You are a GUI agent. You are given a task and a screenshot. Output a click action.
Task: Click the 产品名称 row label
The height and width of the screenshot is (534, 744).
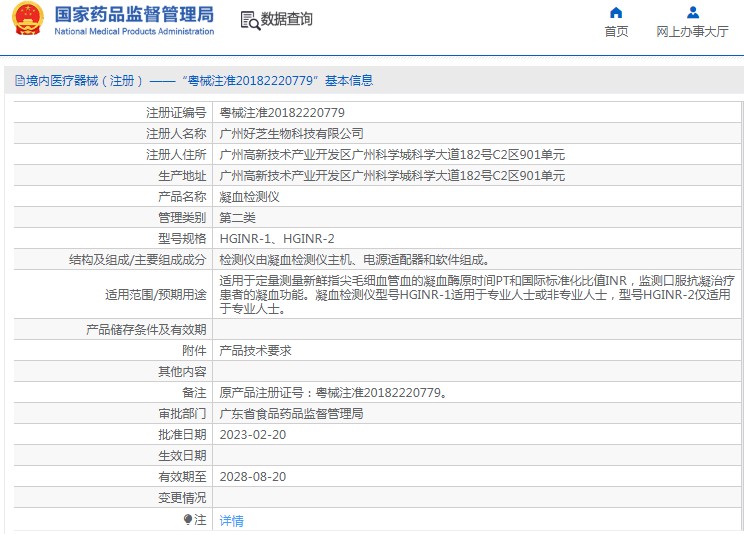click(182, 197)
